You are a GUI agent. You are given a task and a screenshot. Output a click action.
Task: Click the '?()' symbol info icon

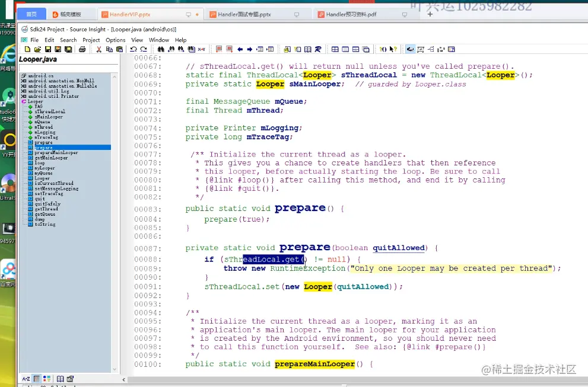[383, 49]
